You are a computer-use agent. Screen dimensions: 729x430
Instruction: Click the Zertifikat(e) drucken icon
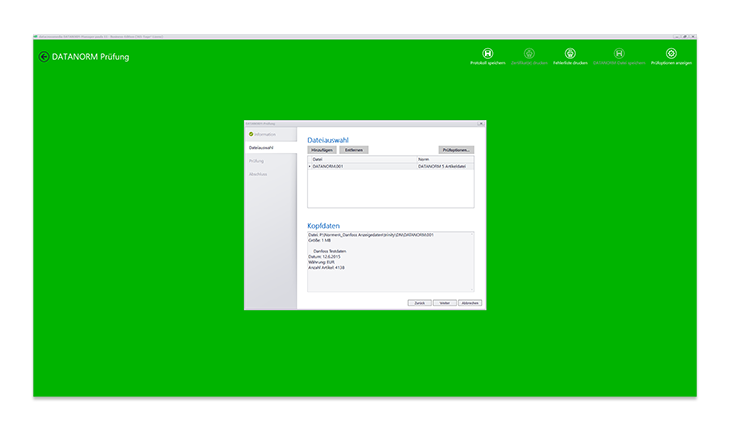(x=529, y=53)
